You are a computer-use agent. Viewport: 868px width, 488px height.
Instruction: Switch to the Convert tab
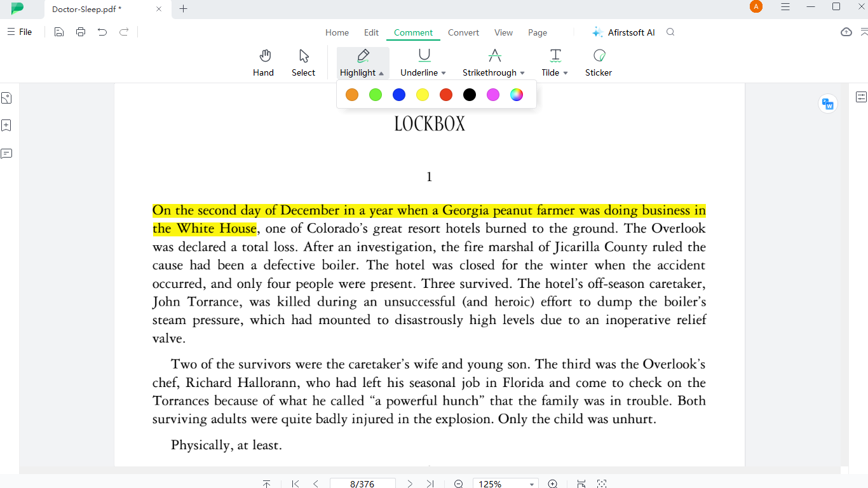(x=463, y=32)
